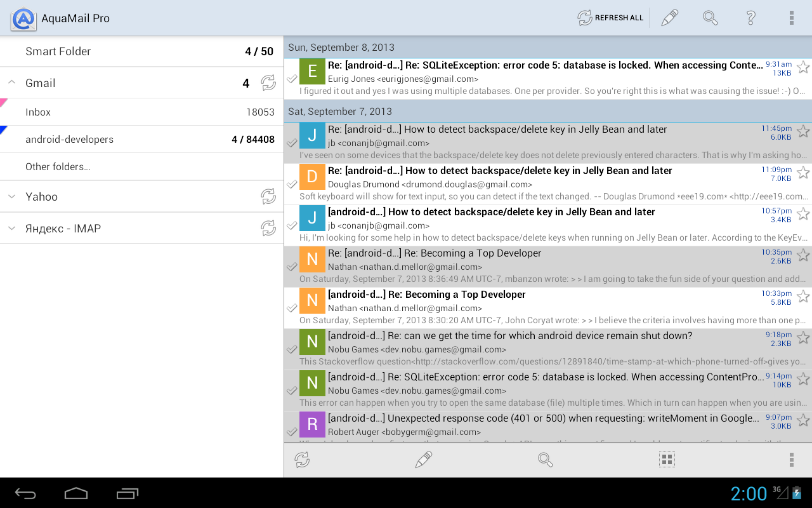Screen dimensions: 812x508
Task: Expand the Yahoo account section
Action: pyautogui.click(x=11, y=197)
